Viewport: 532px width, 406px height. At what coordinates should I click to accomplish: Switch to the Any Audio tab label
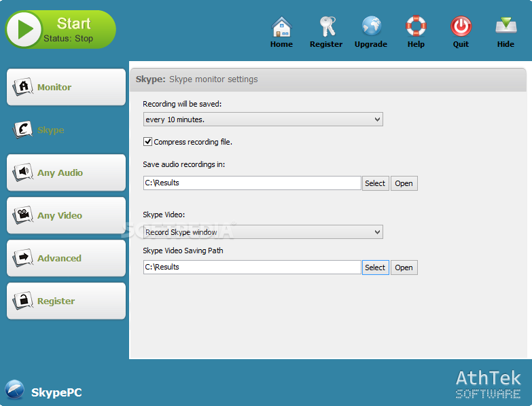tap(60, 173)
